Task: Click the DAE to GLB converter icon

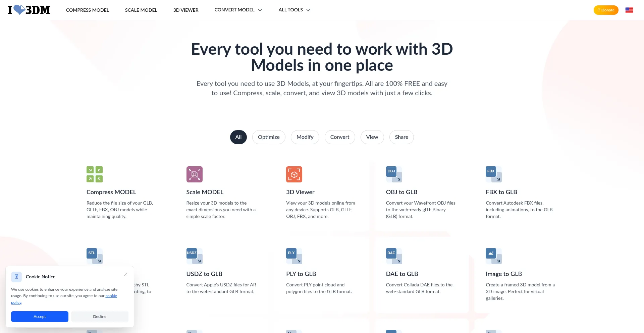Action: [x=394, y=256]
